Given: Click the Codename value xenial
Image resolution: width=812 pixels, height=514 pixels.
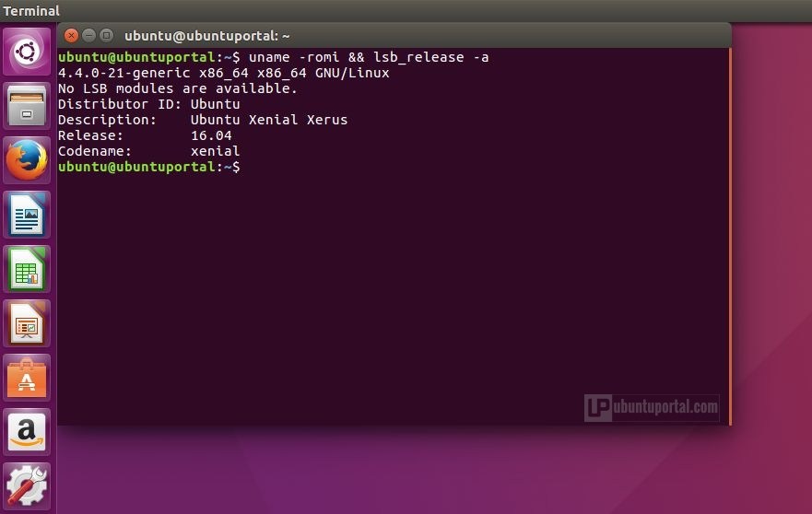Looking at the screenshot, I should (215, 151).
